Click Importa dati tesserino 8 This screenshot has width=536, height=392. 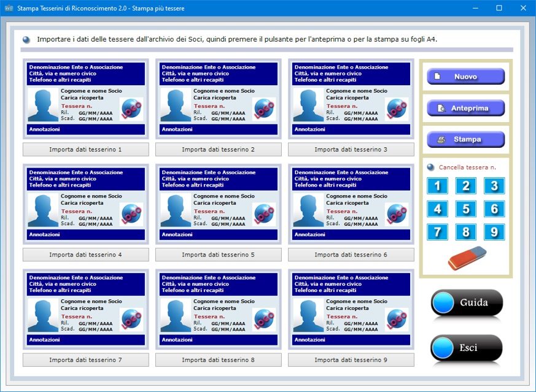219,360
